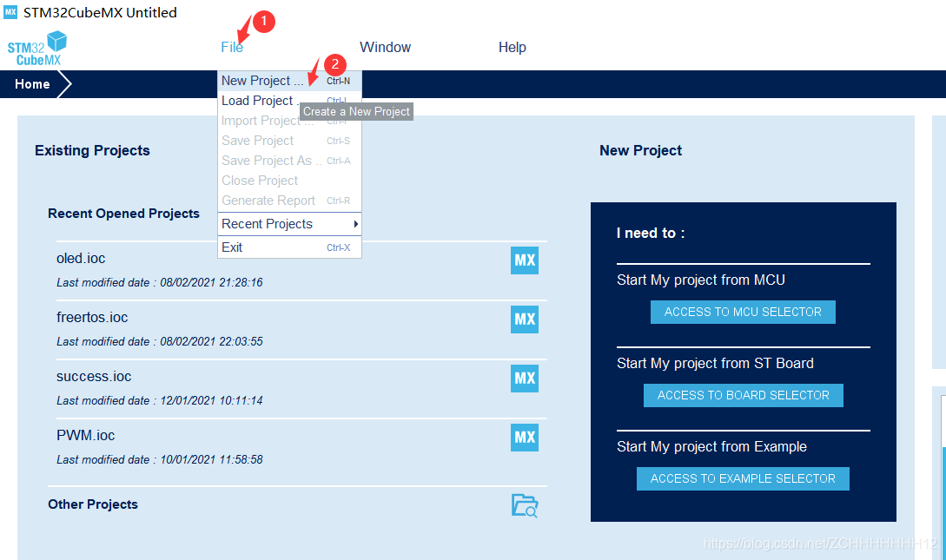946x560 pixels.
Task: Click the Existing Projects heading
Action: pos(92,150)
